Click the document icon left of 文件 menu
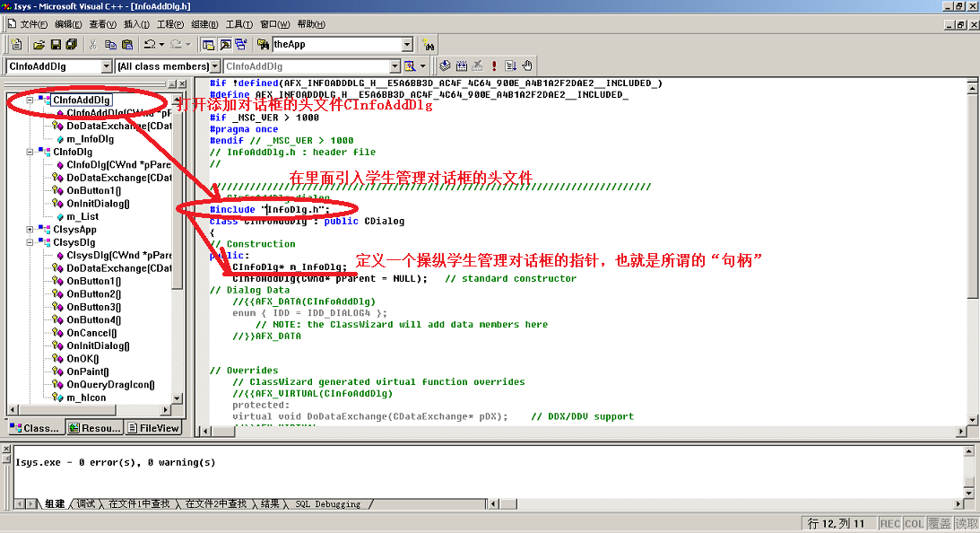This screenshot has width=980, height=533. [x=12, y=23]
